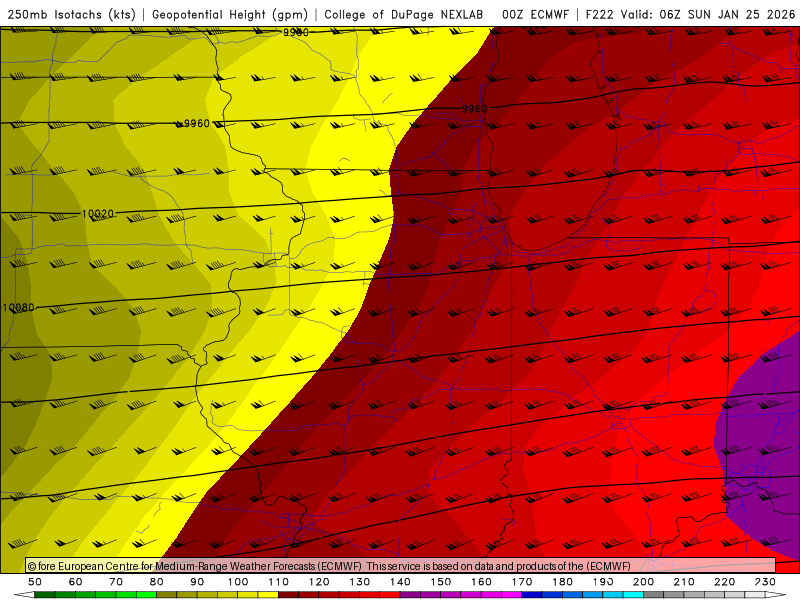Click the '120' color scale label

319,582
